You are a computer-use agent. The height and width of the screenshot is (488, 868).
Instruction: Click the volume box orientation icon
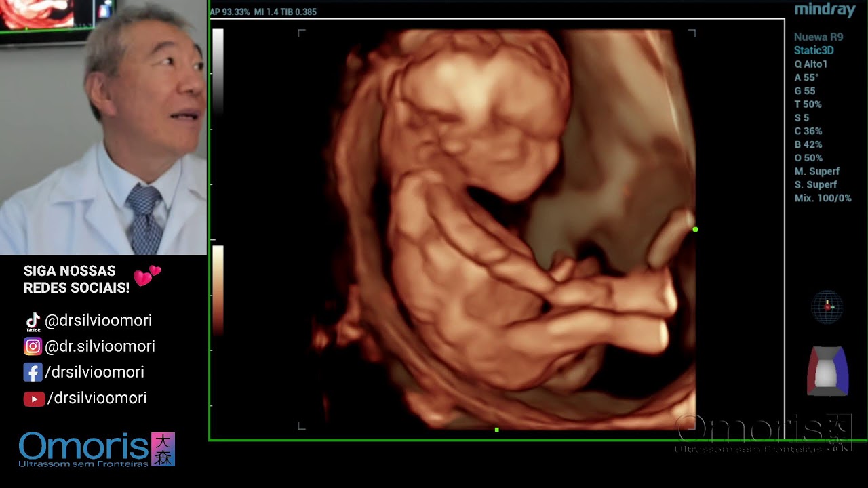click(x=827, y=371)
